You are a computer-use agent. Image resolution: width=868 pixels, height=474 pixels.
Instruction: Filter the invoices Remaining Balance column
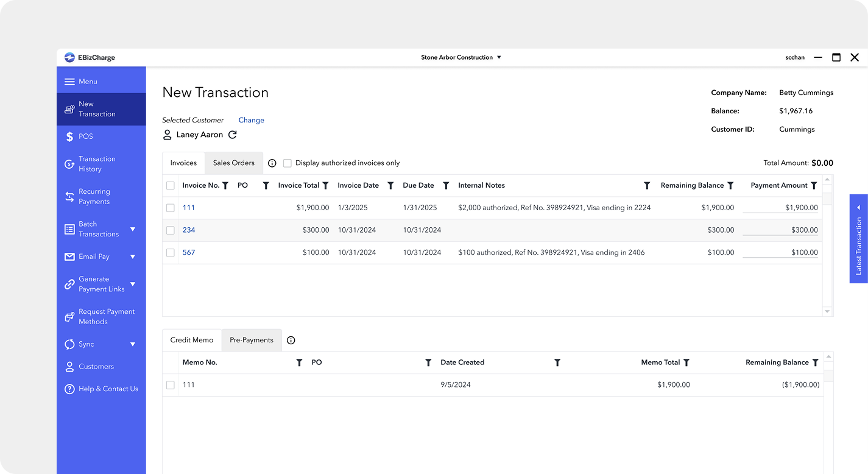[730, 186]
